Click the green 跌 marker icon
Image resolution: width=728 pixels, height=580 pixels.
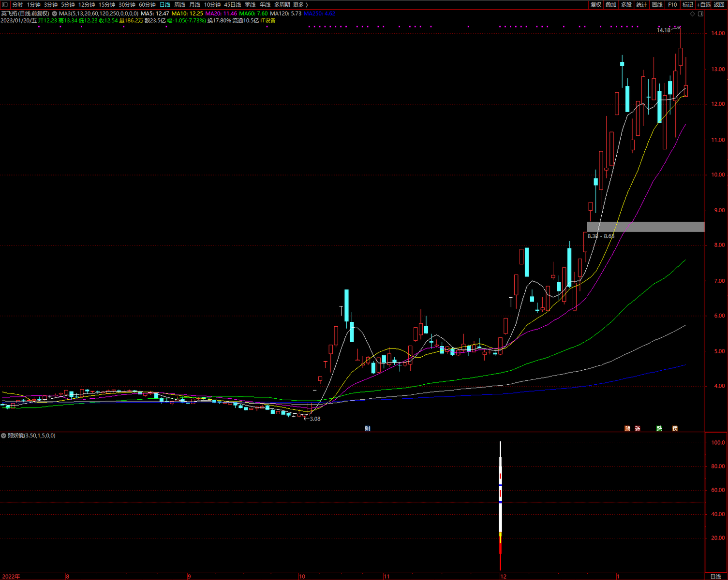(x=659, y=429)
